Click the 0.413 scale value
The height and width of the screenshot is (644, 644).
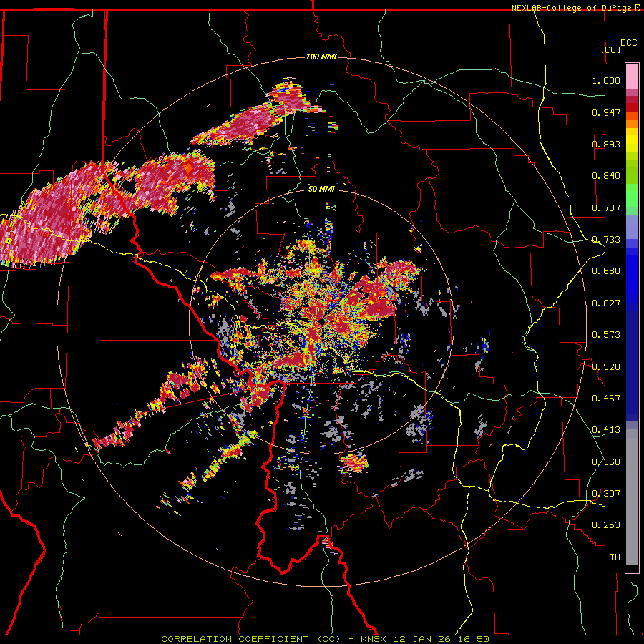606,430
